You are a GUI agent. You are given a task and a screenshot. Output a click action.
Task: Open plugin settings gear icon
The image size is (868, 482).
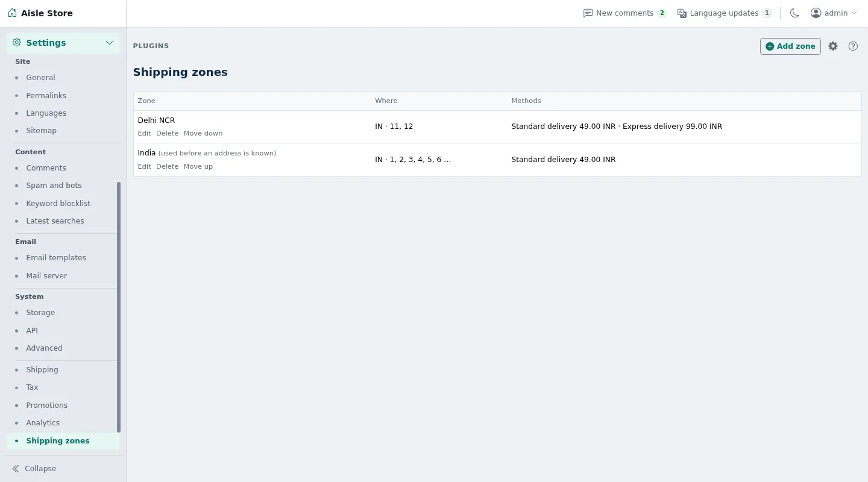pyautogui.click(x=833, y=46)
